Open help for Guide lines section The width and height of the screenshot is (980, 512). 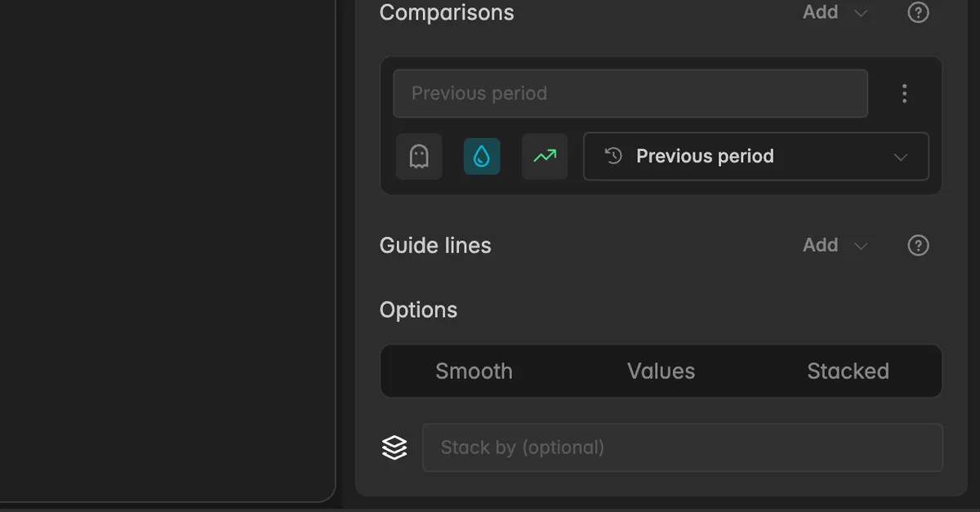click(919, 245)
